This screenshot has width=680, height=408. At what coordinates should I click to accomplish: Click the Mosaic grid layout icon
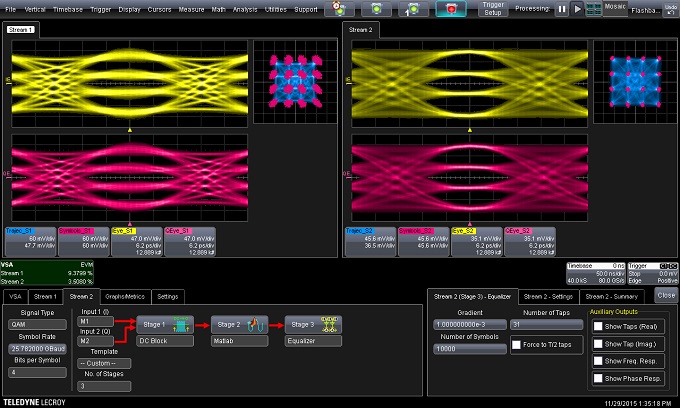tap(593, 9)
